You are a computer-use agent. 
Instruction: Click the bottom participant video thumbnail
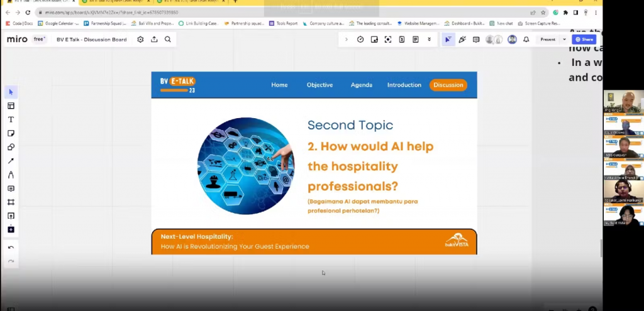click(623, 216)
